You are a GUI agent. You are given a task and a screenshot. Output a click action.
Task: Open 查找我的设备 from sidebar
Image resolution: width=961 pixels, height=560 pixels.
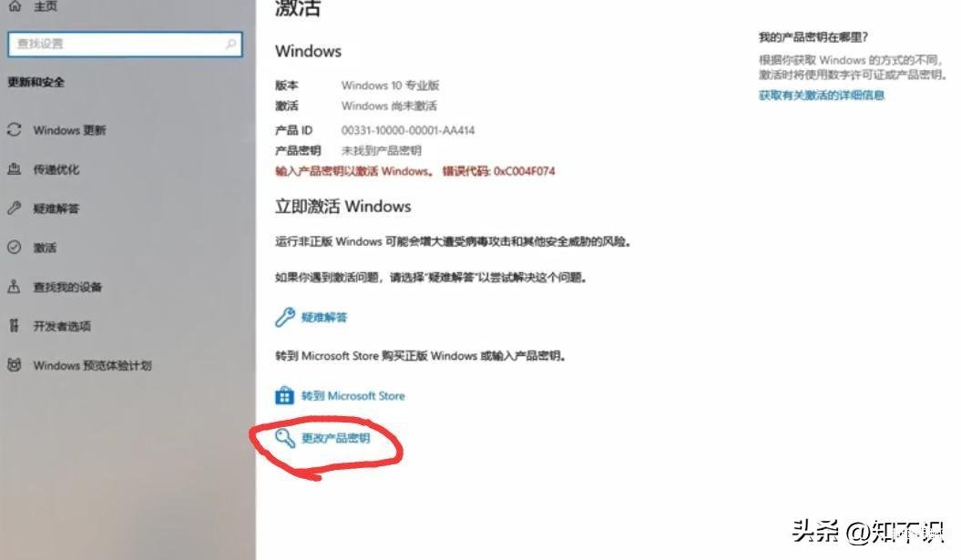tap(67, 287)
